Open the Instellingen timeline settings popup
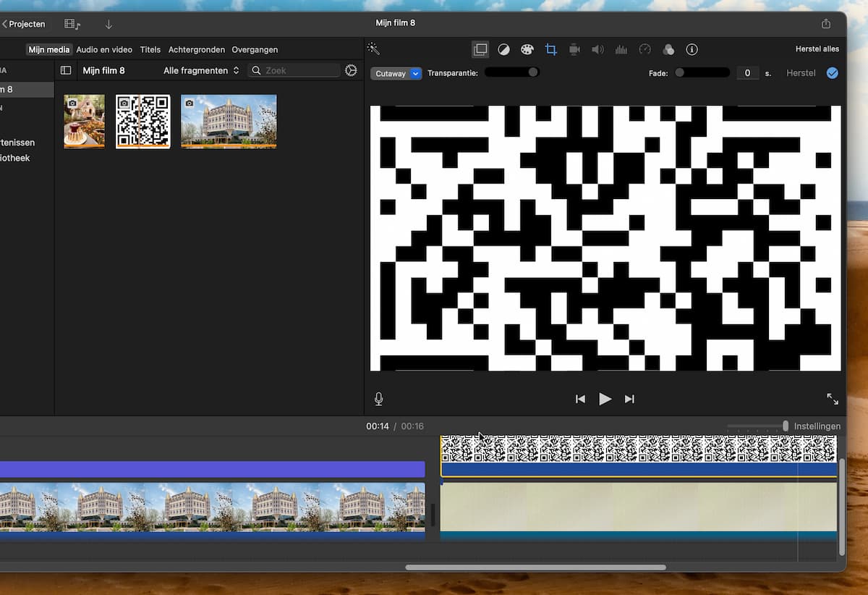The width and height of the screenshot is (868, 595). (817, 426)
